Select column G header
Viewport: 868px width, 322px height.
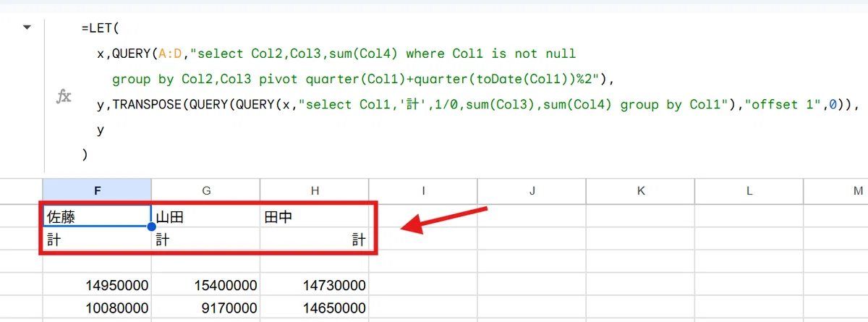click(x=206, y=190)
